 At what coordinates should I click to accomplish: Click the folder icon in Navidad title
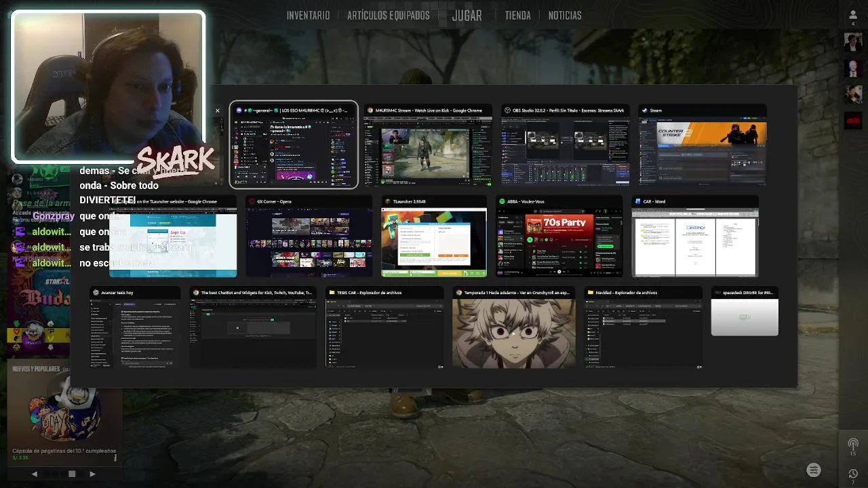[x=591, y=293]
